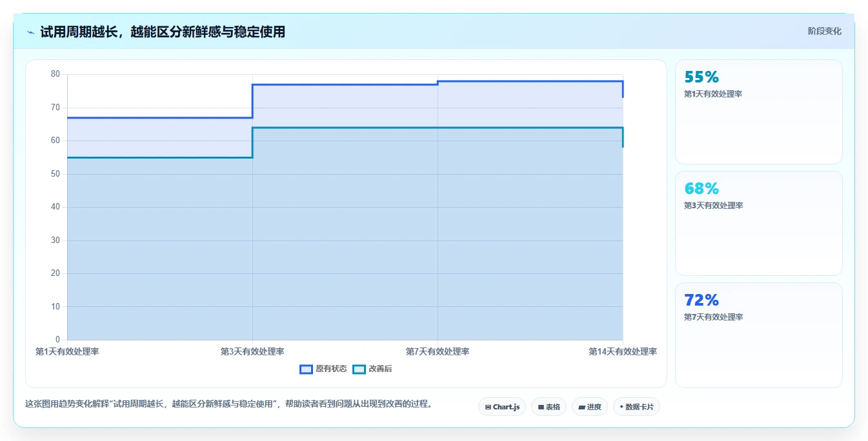Click the x-axis label 第14天有效处理率
This screenshot has height=441, width=868.
tap(623, 351)
